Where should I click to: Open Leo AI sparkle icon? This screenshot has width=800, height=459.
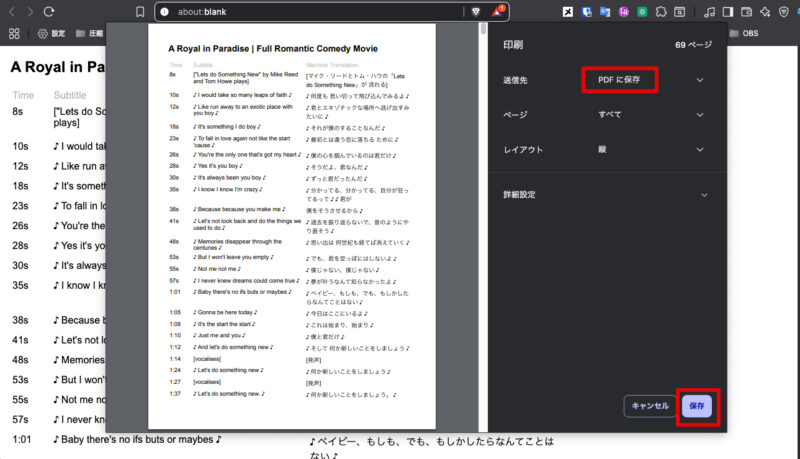point(765,12)
